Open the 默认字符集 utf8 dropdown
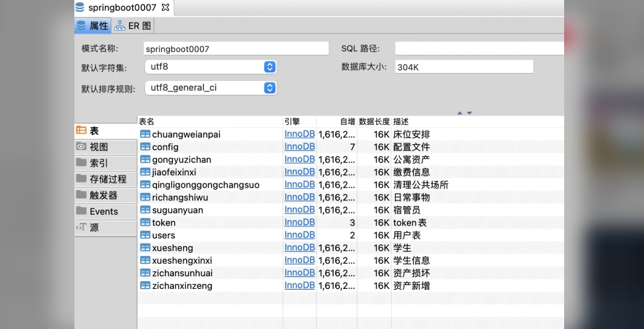The image size is (644, 329). (x=211, y=67)
